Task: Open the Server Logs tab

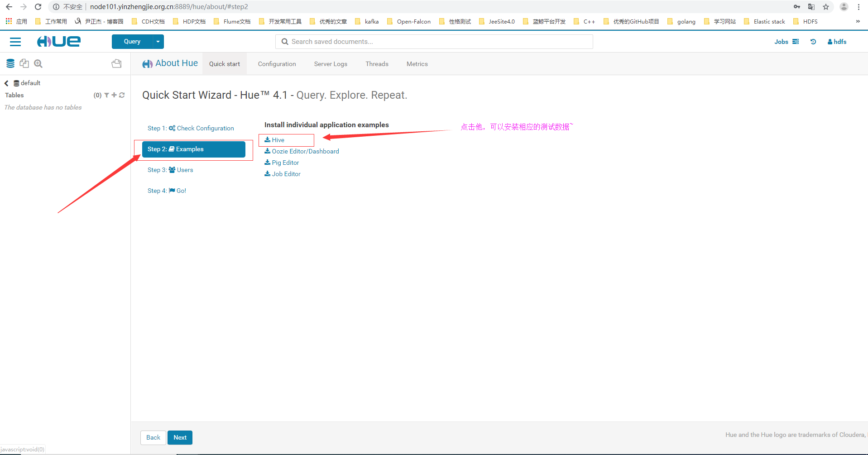Action: [330, 63]
